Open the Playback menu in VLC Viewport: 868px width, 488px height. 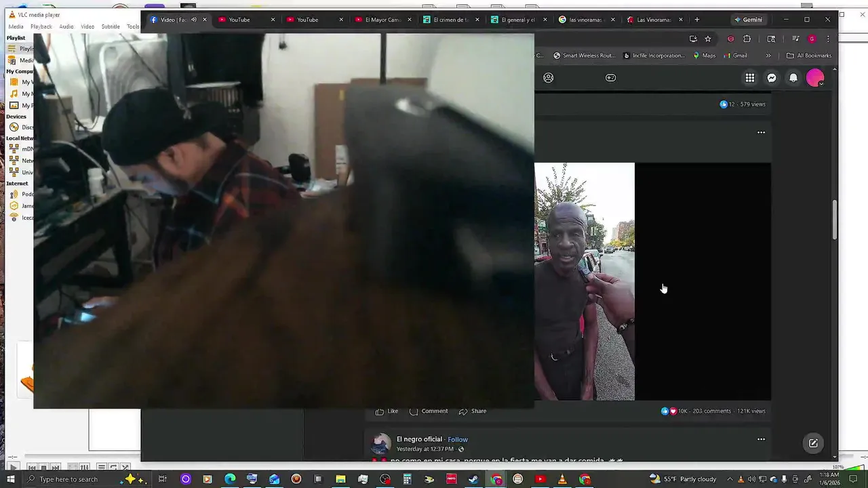click(x=41, y=26)
